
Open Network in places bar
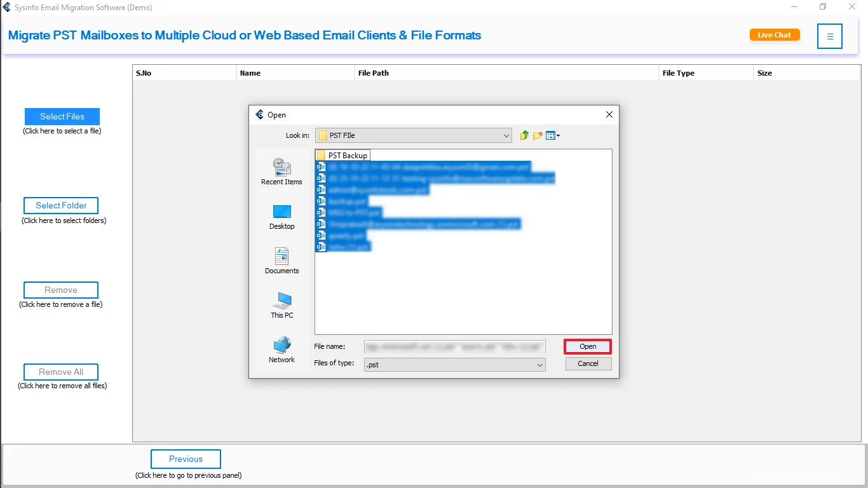[x=281, y=350]
